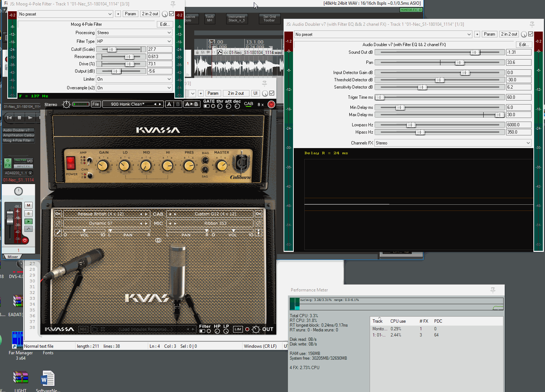Screen dimensions: 545x392
Task: Click the impulse response folder icon
Action: tap(95, 329)
